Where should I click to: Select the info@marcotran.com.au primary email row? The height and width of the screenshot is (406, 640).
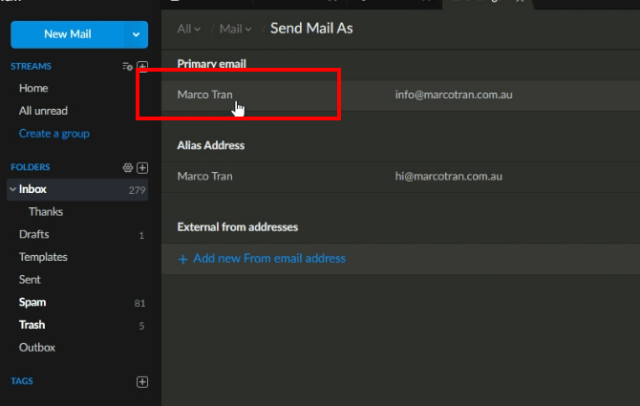click(400, 95)
